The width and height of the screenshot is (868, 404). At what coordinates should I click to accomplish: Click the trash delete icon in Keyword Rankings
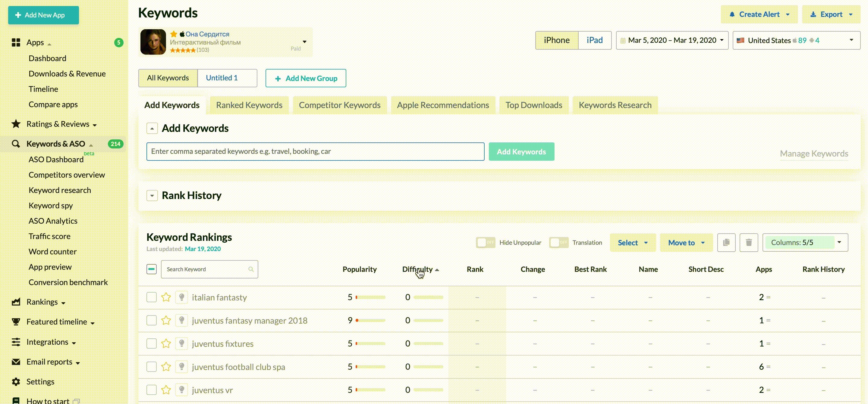(x=748, y=242)
